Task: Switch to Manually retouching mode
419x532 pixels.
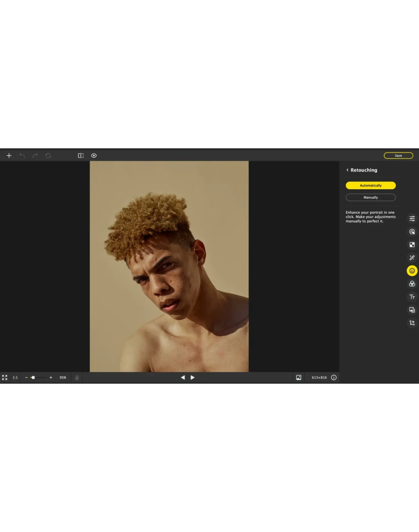Action: (371, 198)
